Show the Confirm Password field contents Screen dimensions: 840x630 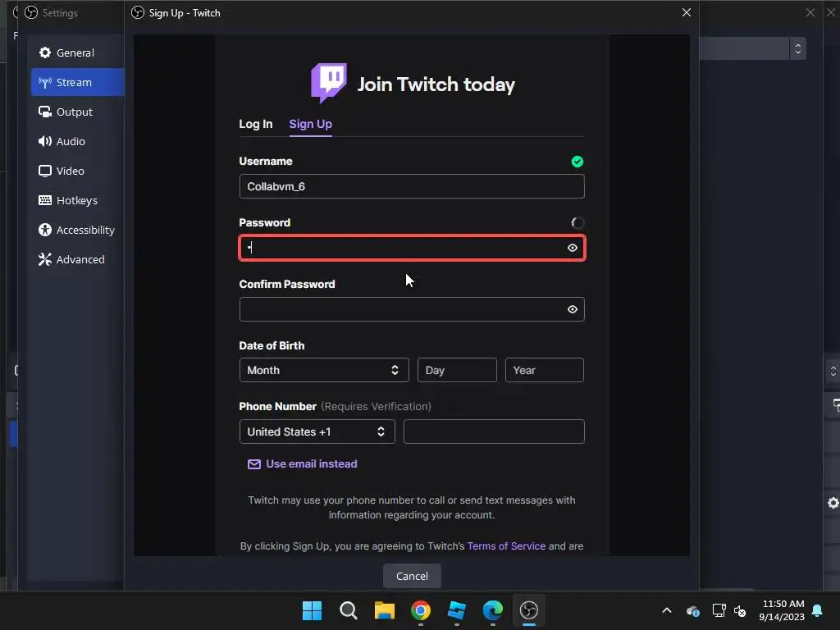[572, 309]
